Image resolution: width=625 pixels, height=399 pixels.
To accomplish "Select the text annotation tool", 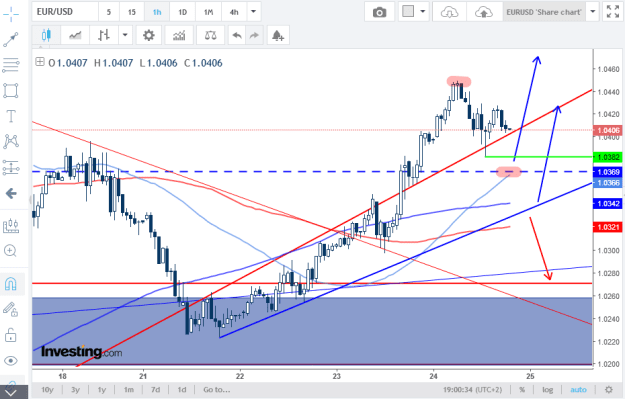I will pos(11,116).
